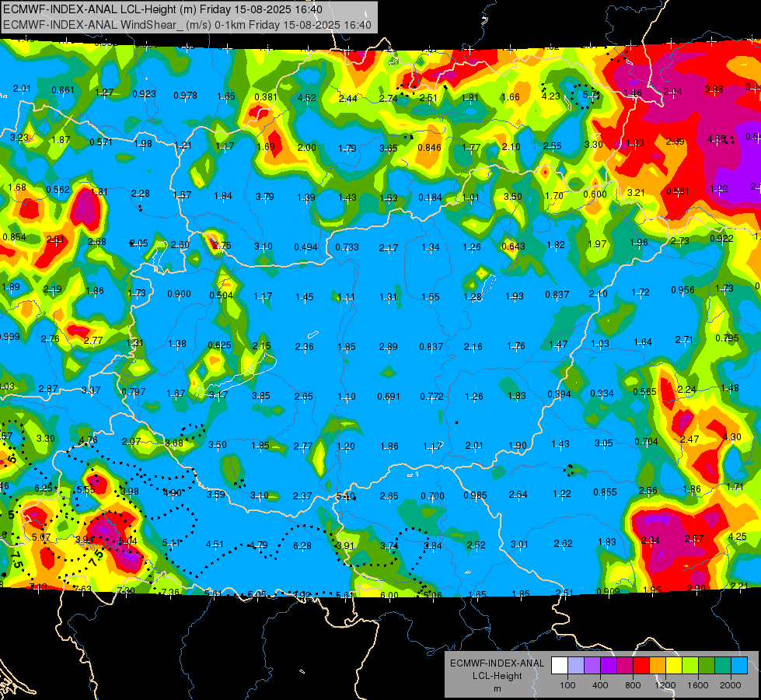The height and width of the screenshot is (700, 761).
Task: Click the wind shear value 3.88
Action: pyautogui.click(x=714, y=89)
